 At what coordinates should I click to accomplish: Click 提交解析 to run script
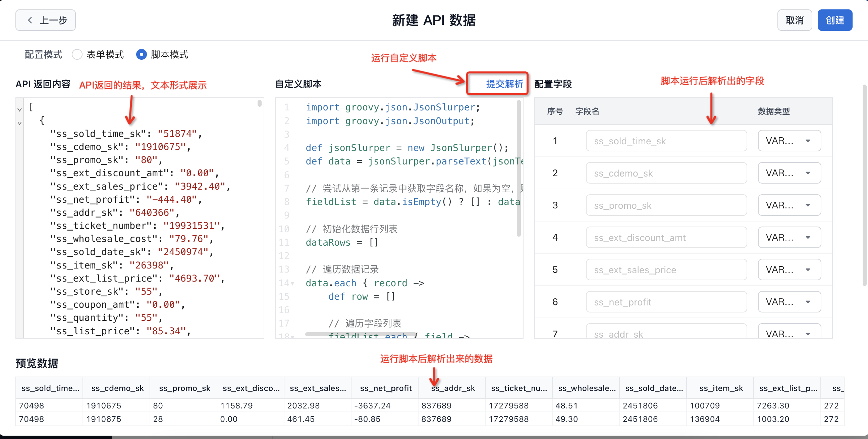(x=504, y=84)
